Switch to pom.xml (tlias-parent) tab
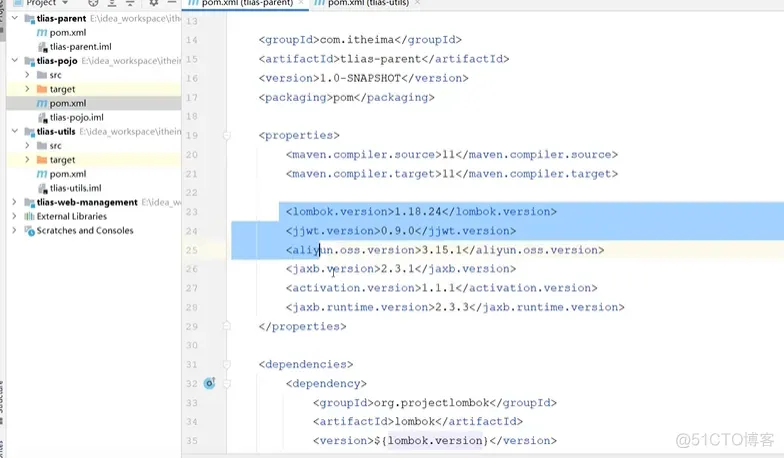 [x=247, y=3]
